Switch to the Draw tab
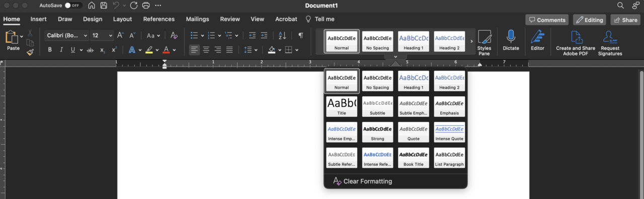This screenshot has width=644, height=199. click(x=65, y=19)
